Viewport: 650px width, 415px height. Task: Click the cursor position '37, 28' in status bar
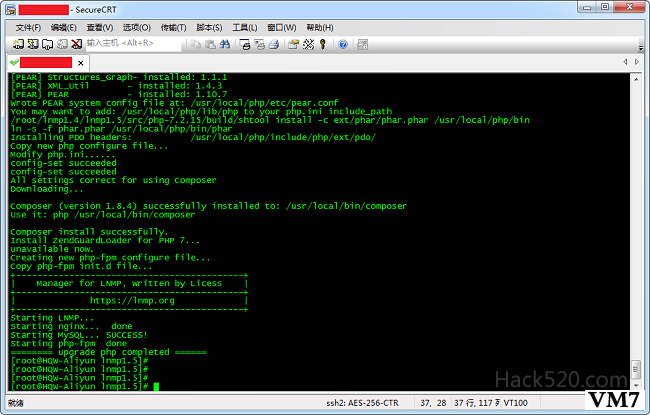(x=433, y=403)
